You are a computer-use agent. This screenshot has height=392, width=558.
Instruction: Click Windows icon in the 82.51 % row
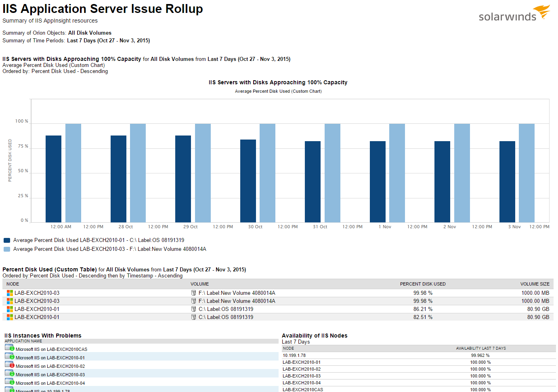coord(10,317)
